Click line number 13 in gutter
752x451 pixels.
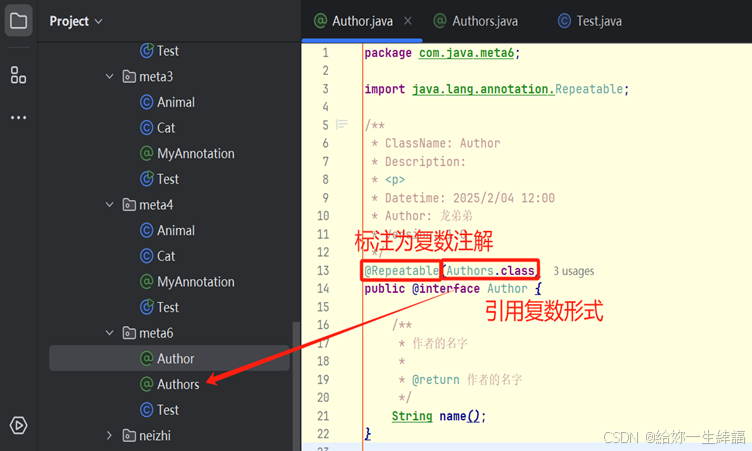pos(323,271)
